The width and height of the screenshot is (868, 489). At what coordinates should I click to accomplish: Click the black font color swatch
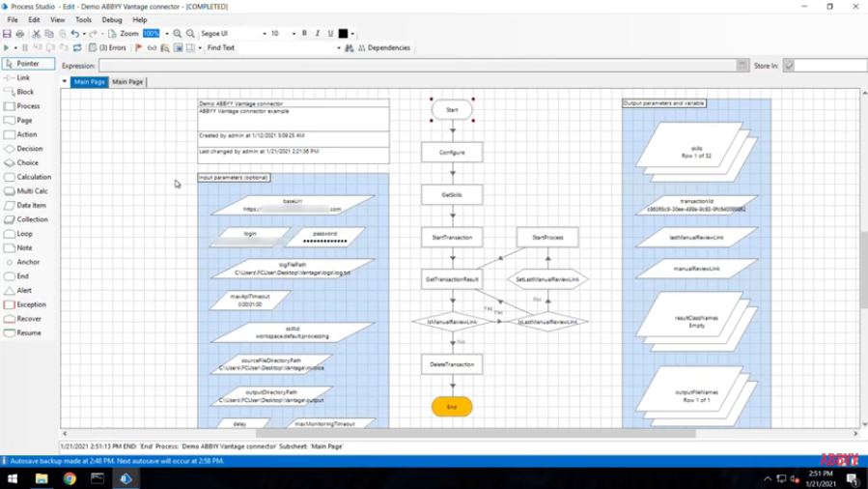coord(343,34)
